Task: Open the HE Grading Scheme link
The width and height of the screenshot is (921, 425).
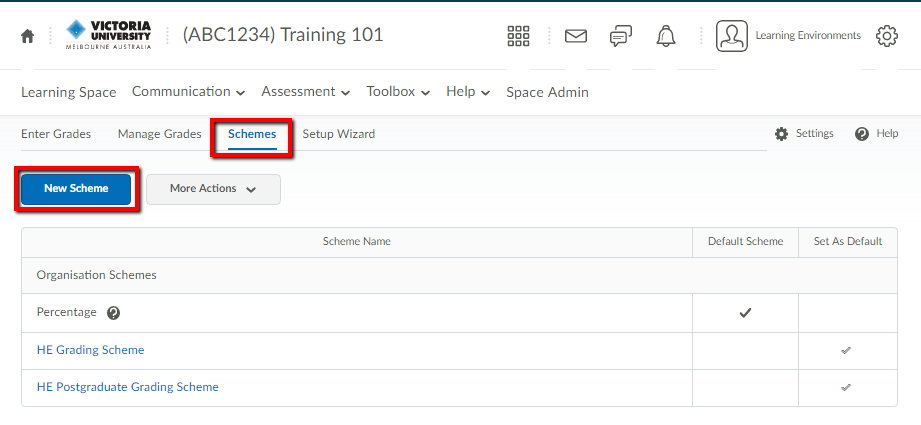Action: [90, 350]
